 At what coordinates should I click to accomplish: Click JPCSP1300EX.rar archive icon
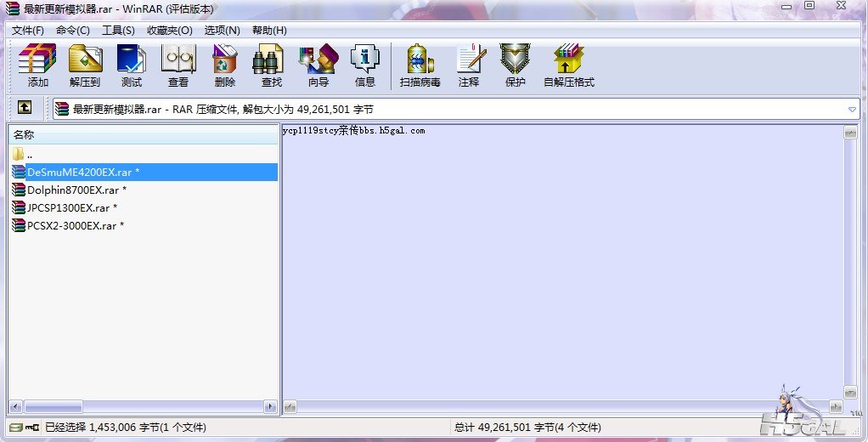[19, 207]
